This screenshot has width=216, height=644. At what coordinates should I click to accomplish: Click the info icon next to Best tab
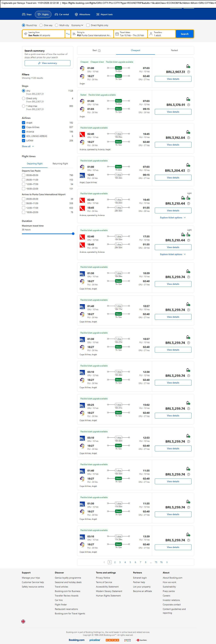99,50
